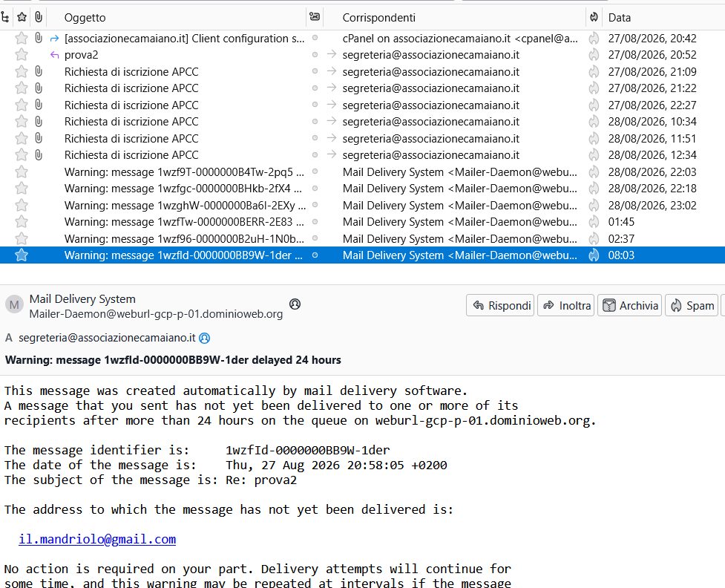This screenshot has height=588, width=725.
Task: Click paperclip icon on 28/08/2026 11:51 message
Action: click(39, 138)
